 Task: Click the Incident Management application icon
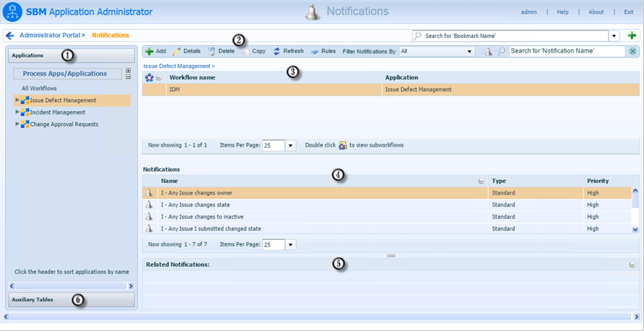(25, 112)
